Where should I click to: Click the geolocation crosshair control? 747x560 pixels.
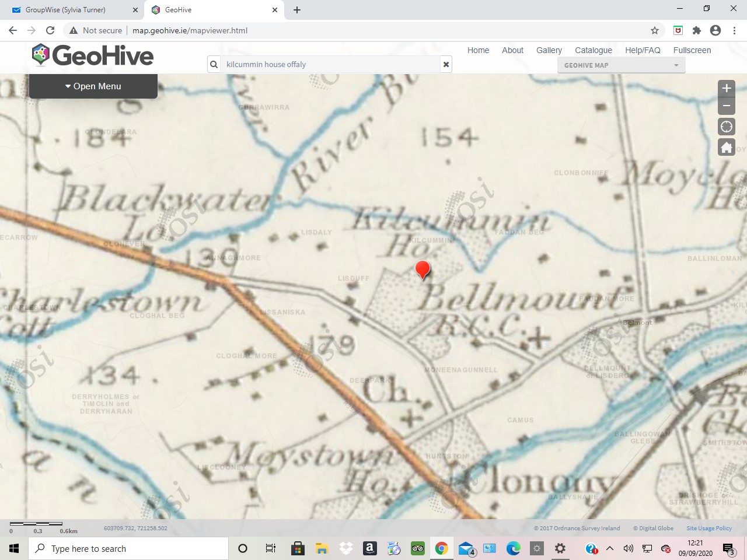pyautogui.click(x=726, y=127)
